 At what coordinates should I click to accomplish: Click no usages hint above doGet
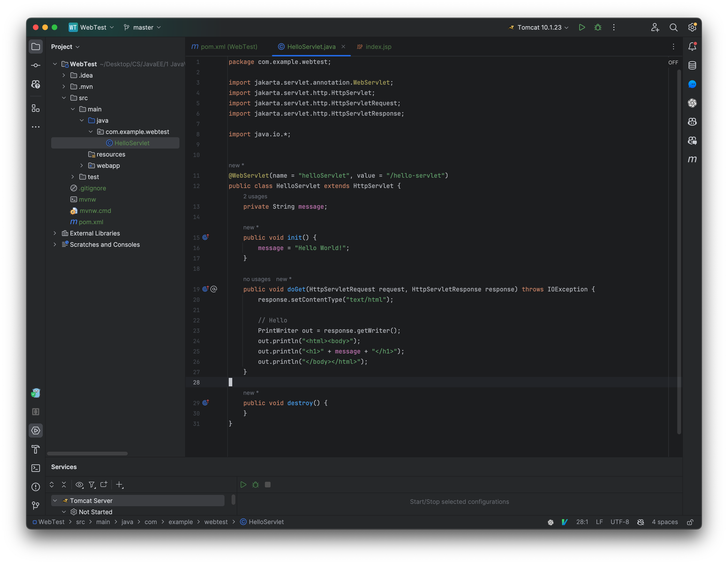pyautogui.click(x=257, y=279)
